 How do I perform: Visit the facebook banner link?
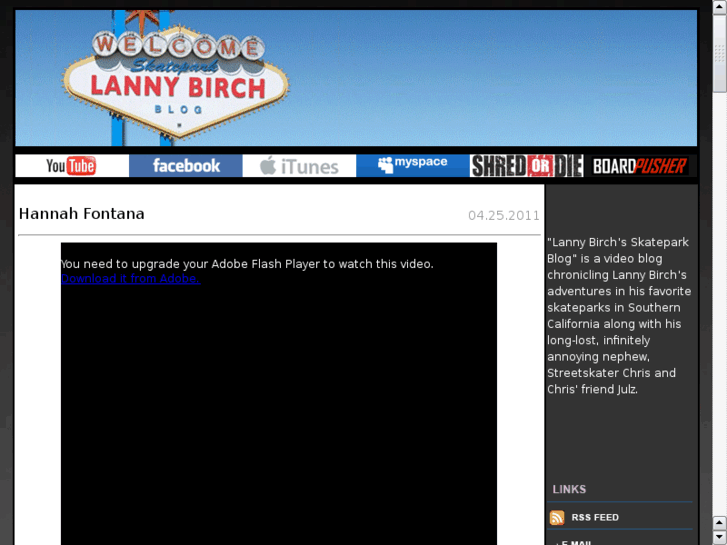pyautogui.click(x=185, y=166)
